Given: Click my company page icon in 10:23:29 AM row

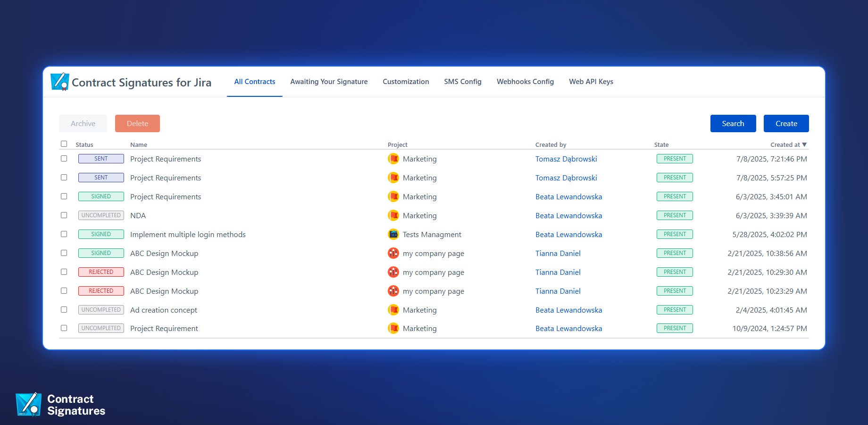Looking at the screenshot, I should click(x=393, y=291).
